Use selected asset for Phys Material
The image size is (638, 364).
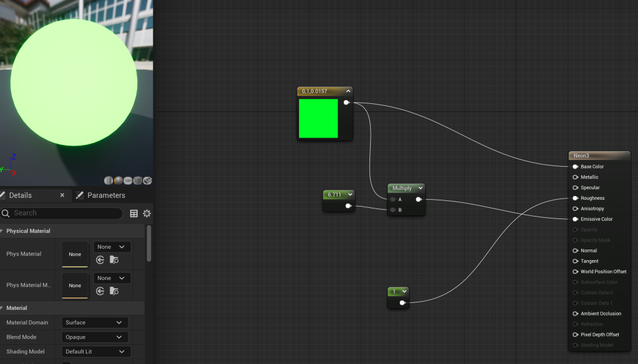point(100,259)
